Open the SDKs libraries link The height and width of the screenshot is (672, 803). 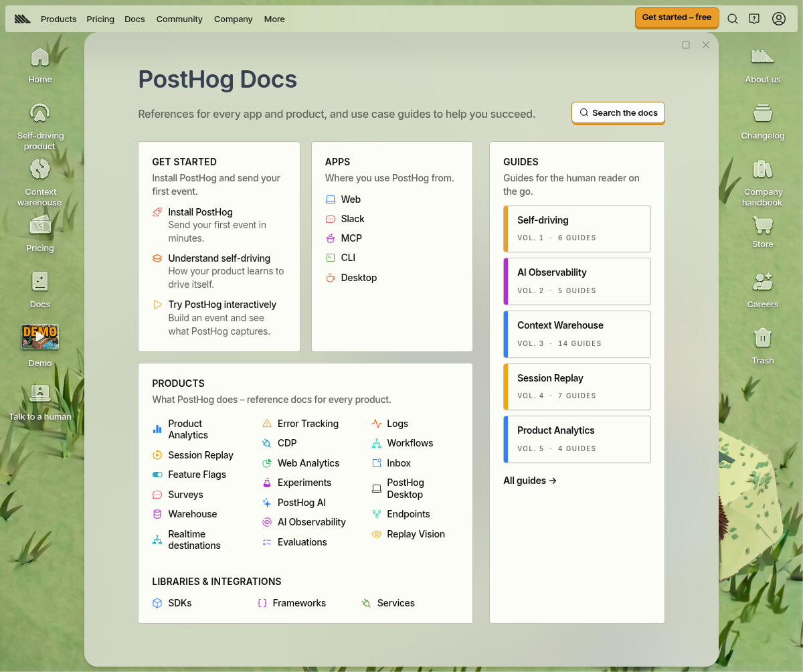(172, 603)
